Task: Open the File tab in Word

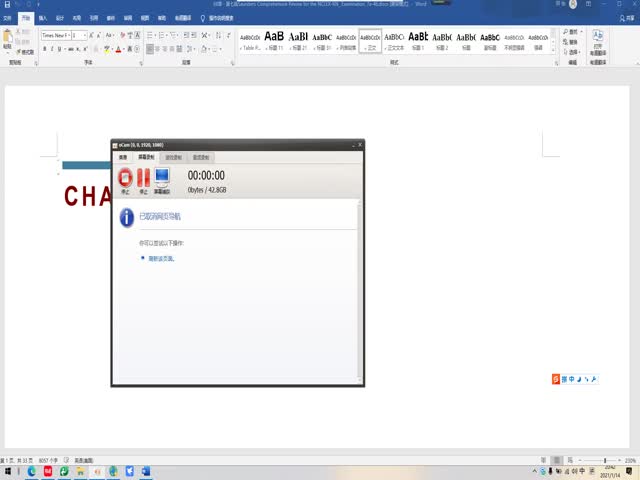Action: pyautogui.click(x=8, y=18)
